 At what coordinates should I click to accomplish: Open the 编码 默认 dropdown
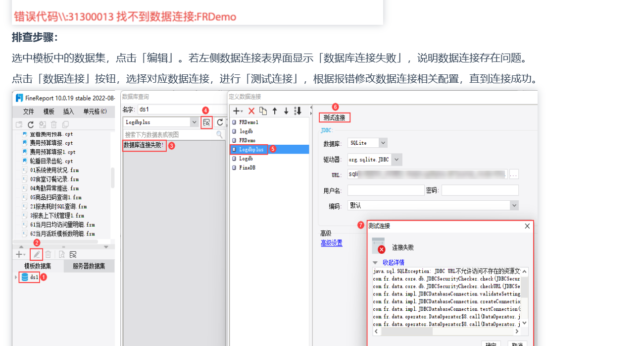514,205
